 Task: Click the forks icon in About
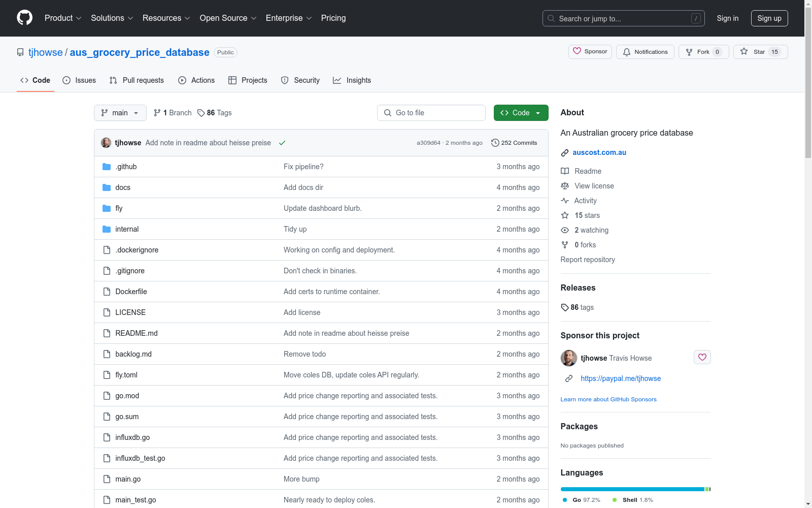click(565, 245)
